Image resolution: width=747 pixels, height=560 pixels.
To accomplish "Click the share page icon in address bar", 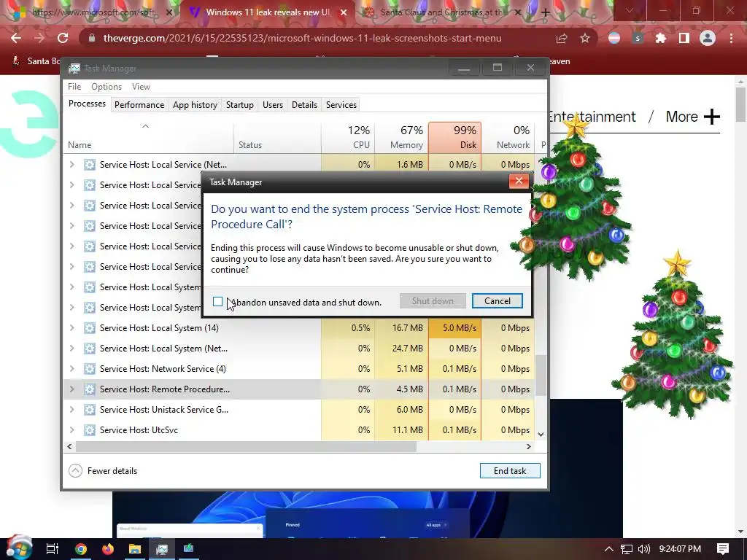I will [562, 38].
